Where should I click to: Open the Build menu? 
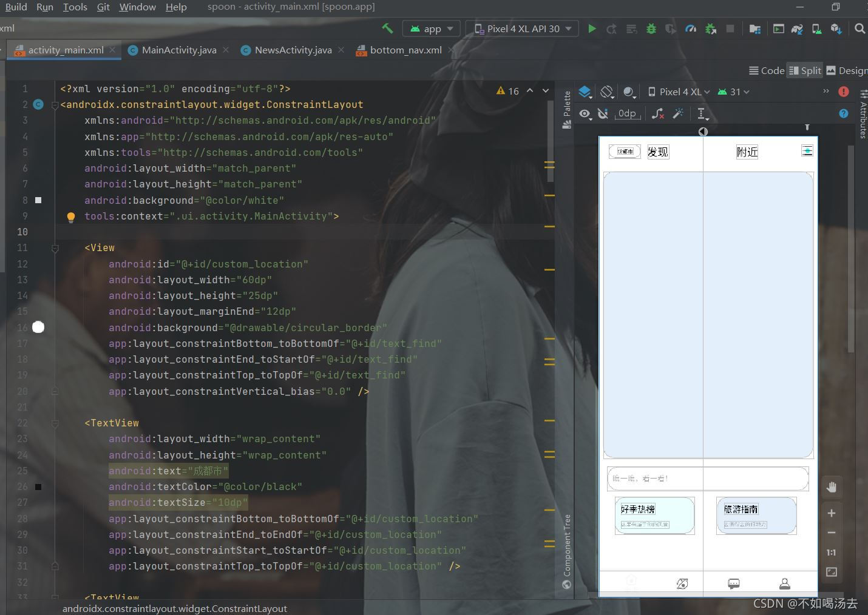point(16,7)
